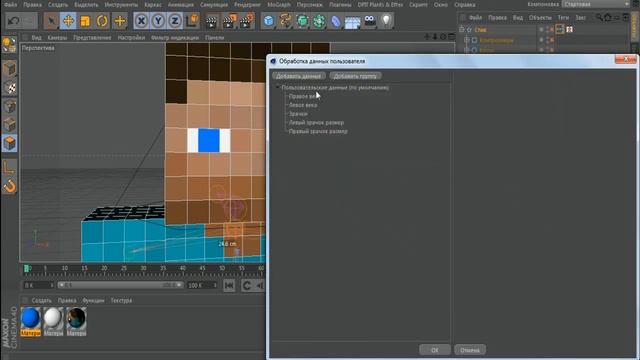Image resolution: width=640 pixels, height=360 pixels.
Task: Toggle the Snap magnet icon
Action: point(9,186)
